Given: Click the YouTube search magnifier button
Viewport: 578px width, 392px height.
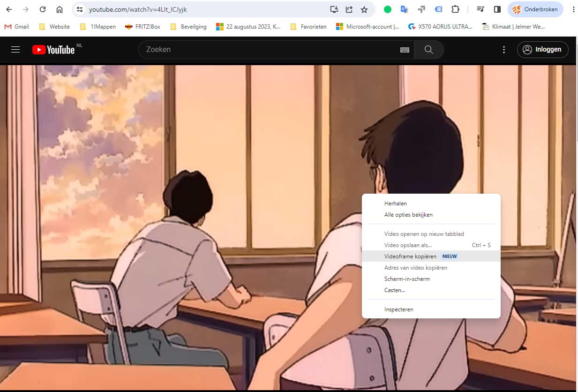Looking at the screenshot, I should click(x=429, y=49).
